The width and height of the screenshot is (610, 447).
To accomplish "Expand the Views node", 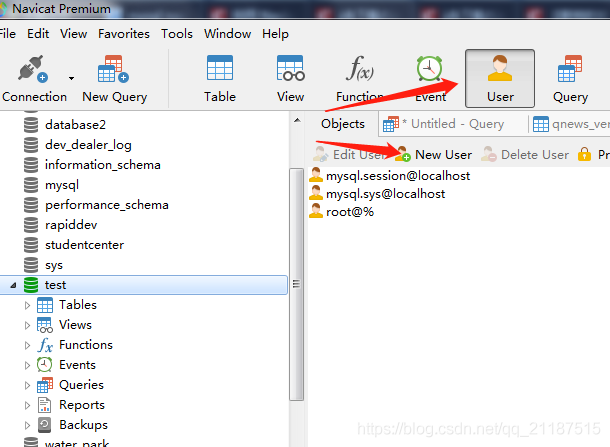I will point(27,325).
